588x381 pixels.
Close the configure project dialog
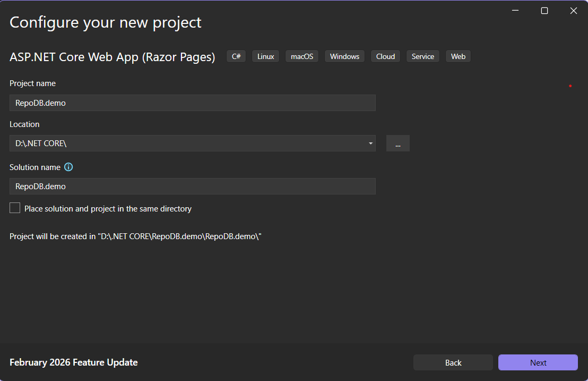coord(573,11)
